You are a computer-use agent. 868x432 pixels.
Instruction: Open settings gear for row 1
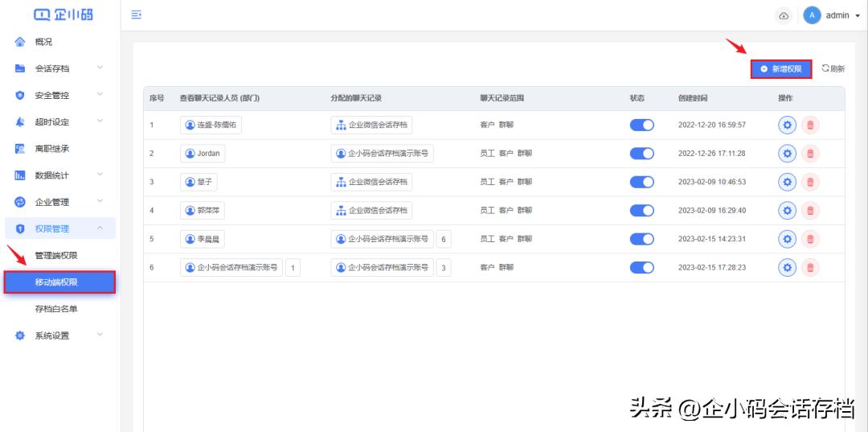[x=788, y=125]
